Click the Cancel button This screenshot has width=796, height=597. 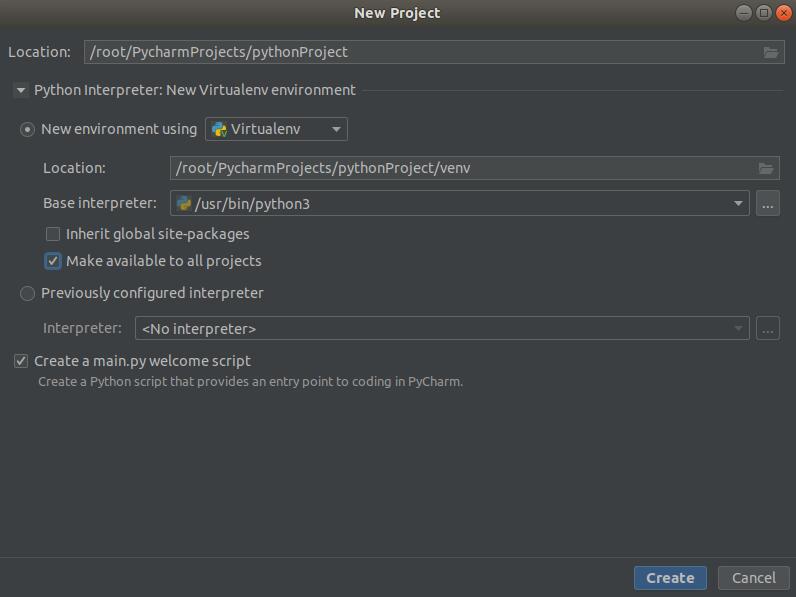(753, 577)
